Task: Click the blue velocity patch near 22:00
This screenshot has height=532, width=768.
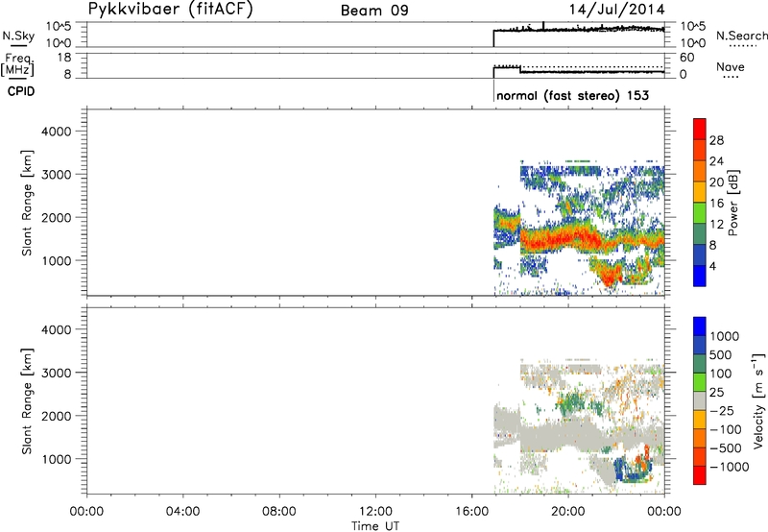Action: 619,469
